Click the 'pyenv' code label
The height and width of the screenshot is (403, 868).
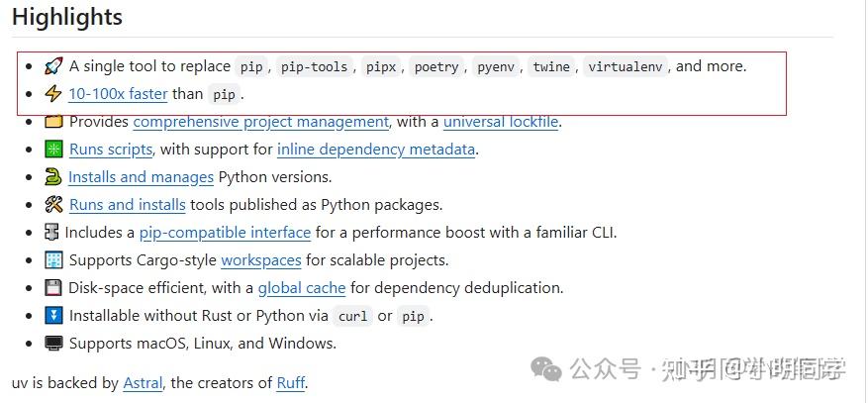496,67
